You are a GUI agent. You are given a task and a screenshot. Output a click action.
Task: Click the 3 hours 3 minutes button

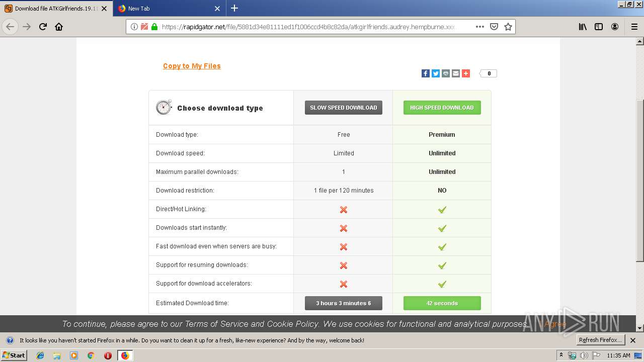pyautogui.click(x=344, y=303)
